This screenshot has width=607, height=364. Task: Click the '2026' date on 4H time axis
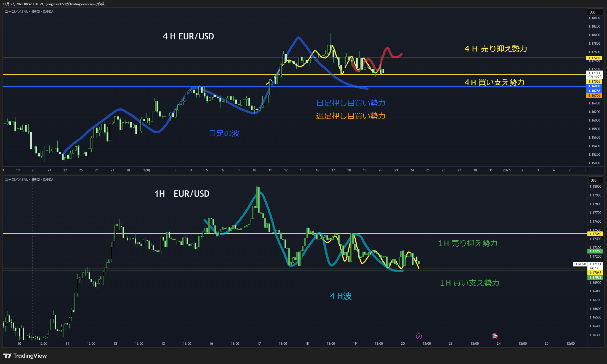click(x=506, y=170)
